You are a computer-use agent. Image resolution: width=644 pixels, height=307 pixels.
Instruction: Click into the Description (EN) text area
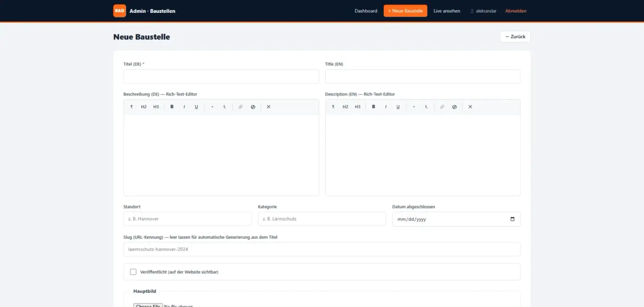point(423,155)
